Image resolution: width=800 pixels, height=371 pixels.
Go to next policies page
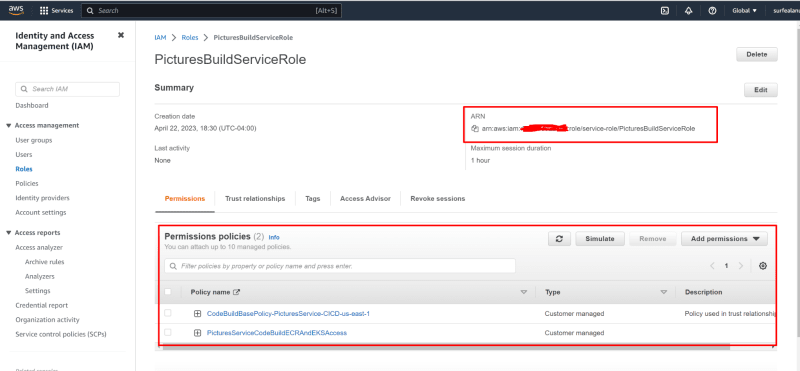[x=740, y=266]
